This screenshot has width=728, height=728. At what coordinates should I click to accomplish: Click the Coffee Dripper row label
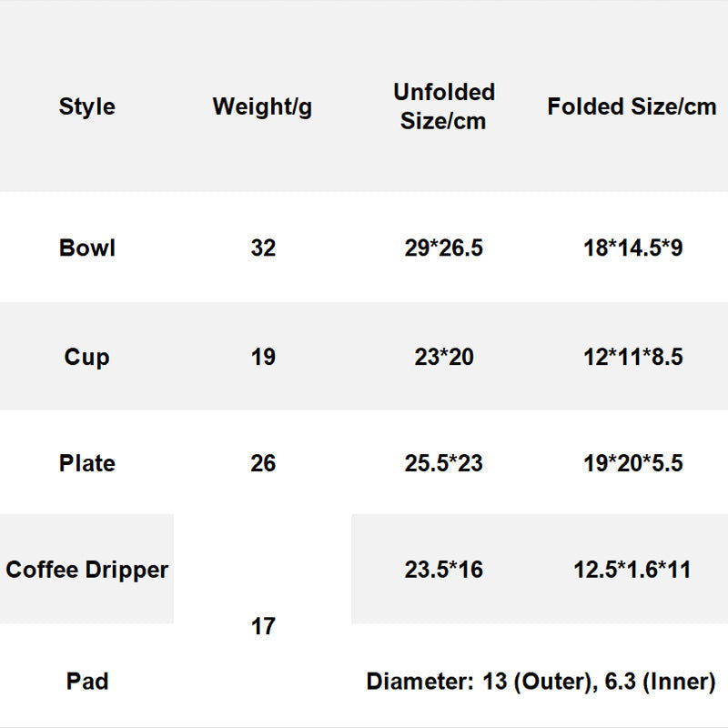[x=87, y=570]
